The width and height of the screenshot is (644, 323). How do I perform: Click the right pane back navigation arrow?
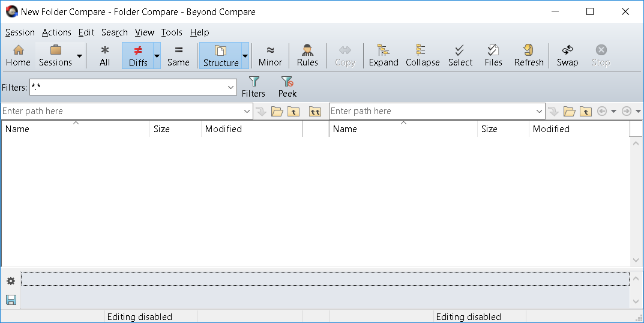(602, 111)
